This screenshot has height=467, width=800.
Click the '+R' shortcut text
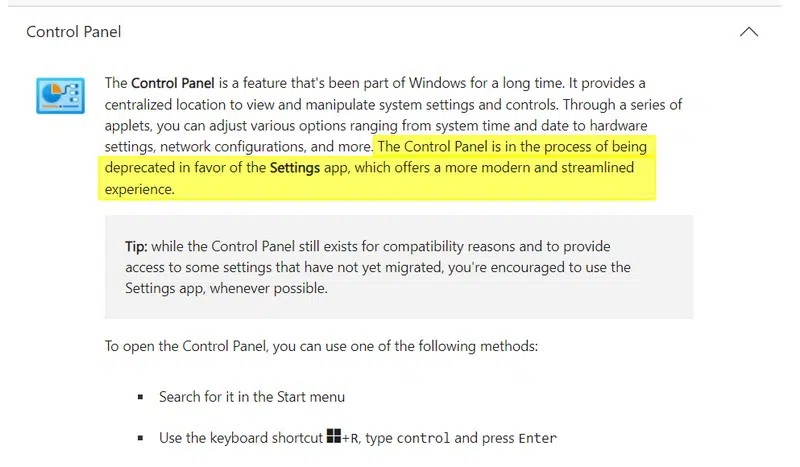click(x=352, y=438)
